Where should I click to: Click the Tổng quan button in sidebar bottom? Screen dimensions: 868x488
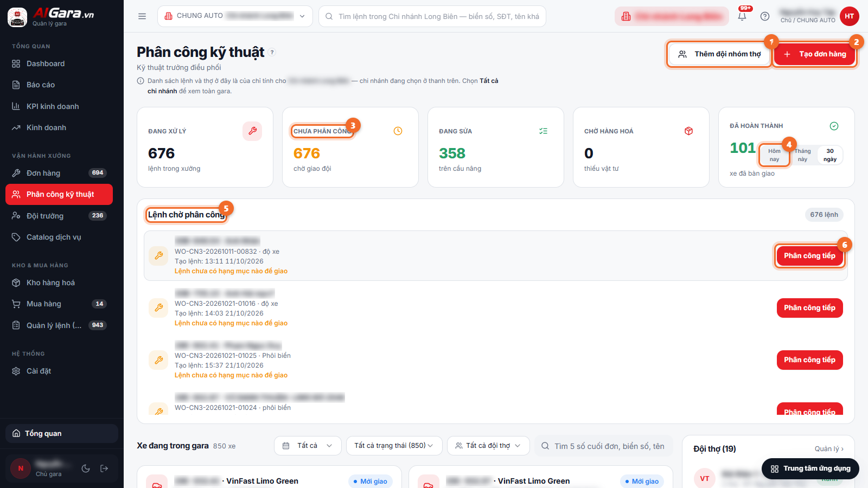click(x=62, y=434)
